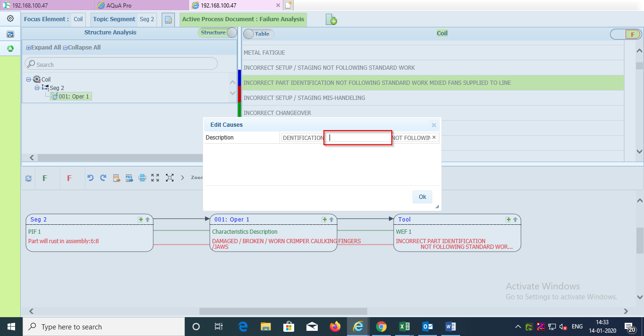Open the settings gear in left sidebar

point(10,19)
